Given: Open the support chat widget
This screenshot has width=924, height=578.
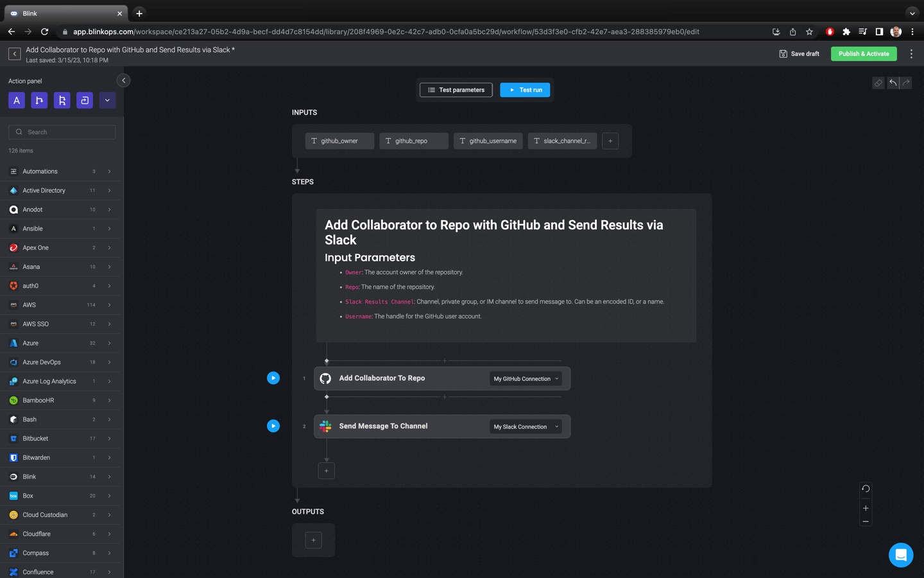Looking at the screenshot, I should [901, 555].
